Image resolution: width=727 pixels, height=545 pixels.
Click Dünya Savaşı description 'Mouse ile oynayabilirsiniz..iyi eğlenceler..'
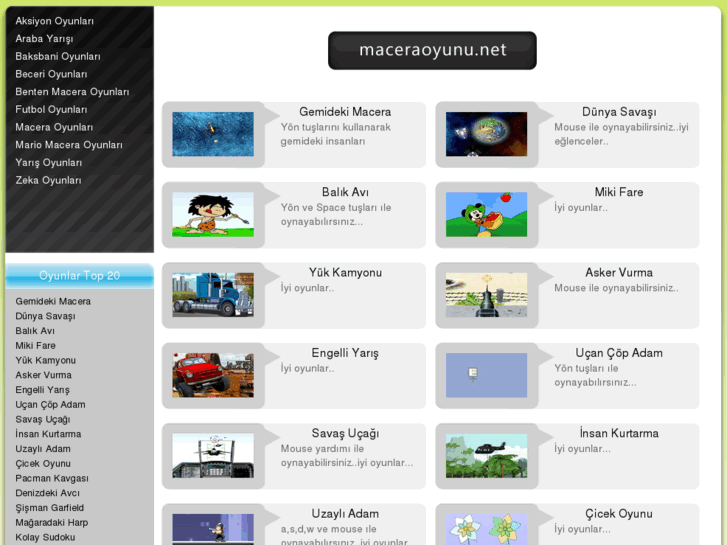click(621, 134)
